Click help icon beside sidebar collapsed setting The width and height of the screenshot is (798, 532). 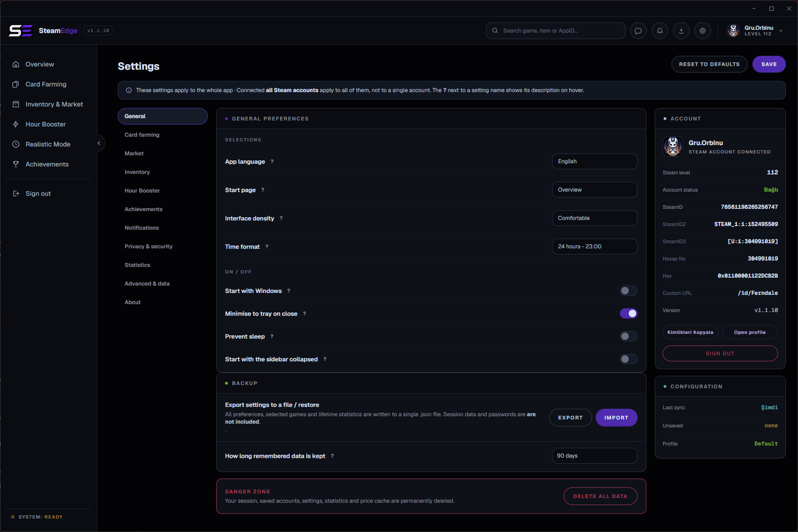[x=325, y=359]
